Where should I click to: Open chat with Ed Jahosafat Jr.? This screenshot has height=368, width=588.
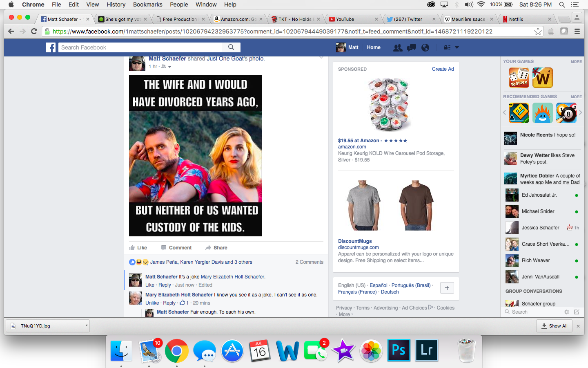tap(542, 195)
